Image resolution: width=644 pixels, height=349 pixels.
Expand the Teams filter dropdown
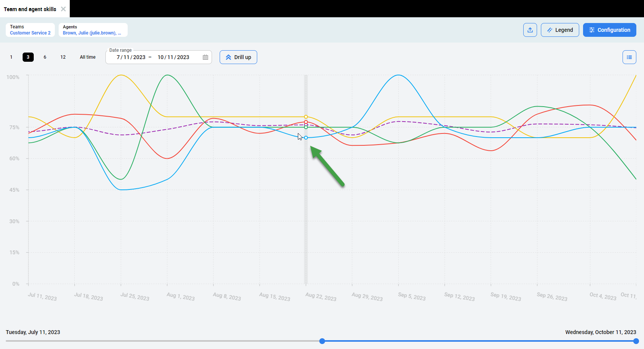(x=30, y=30)
